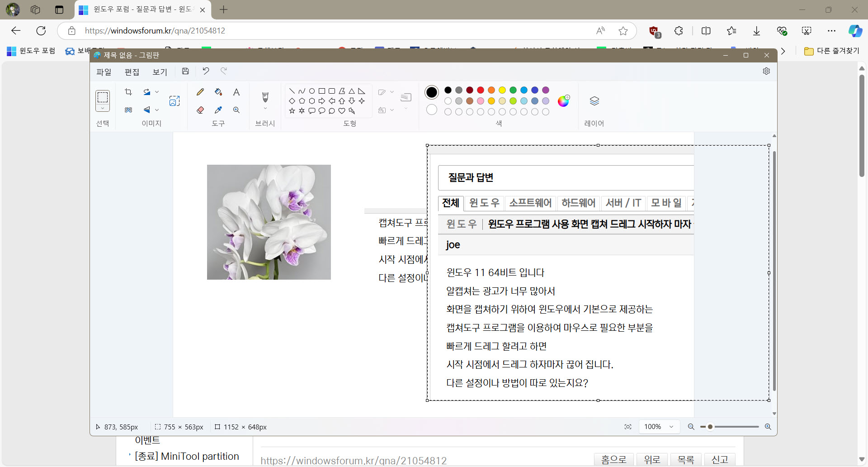Open the Resize and skew image tool
This screenshot has width=868, height=467.
point(175,101)
